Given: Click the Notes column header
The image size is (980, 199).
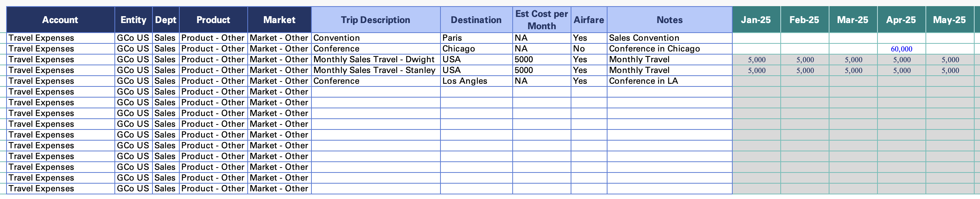Looking at the screenshot, I should [669, 20].
